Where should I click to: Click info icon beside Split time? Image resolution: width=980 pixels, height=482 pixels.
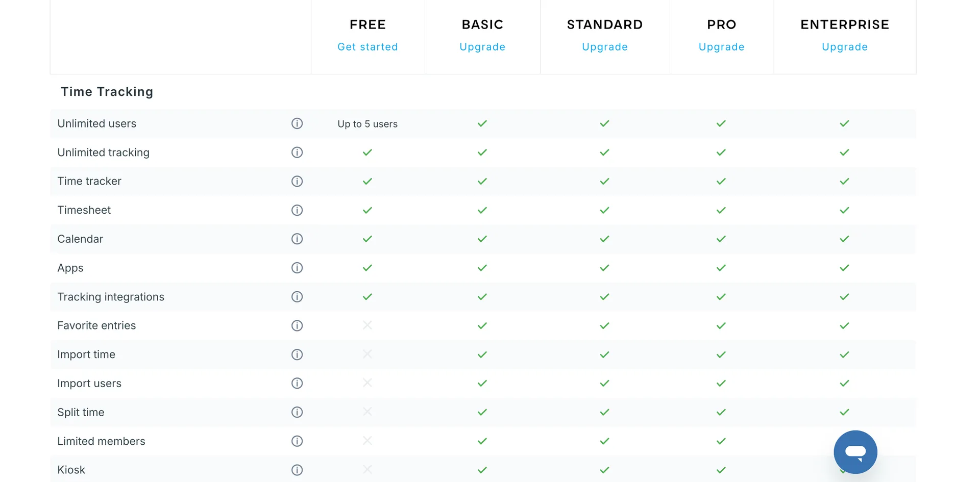click(297, 412)
